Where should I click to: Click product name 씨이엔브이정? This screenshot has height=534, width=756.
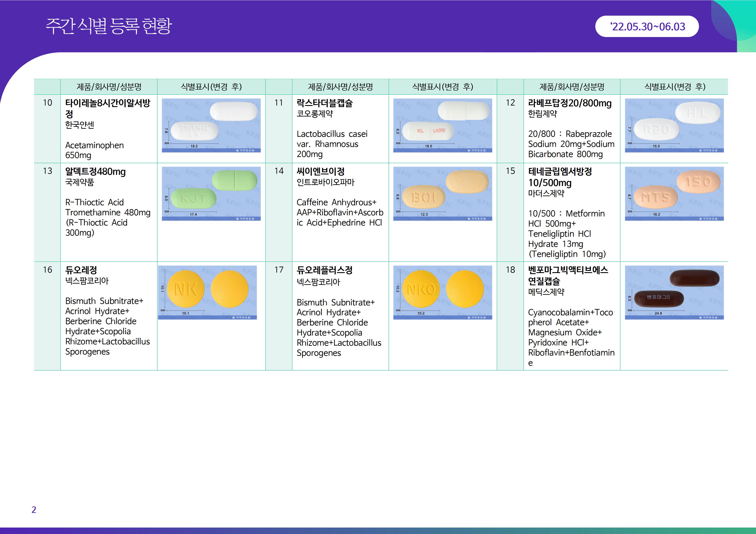320,171
